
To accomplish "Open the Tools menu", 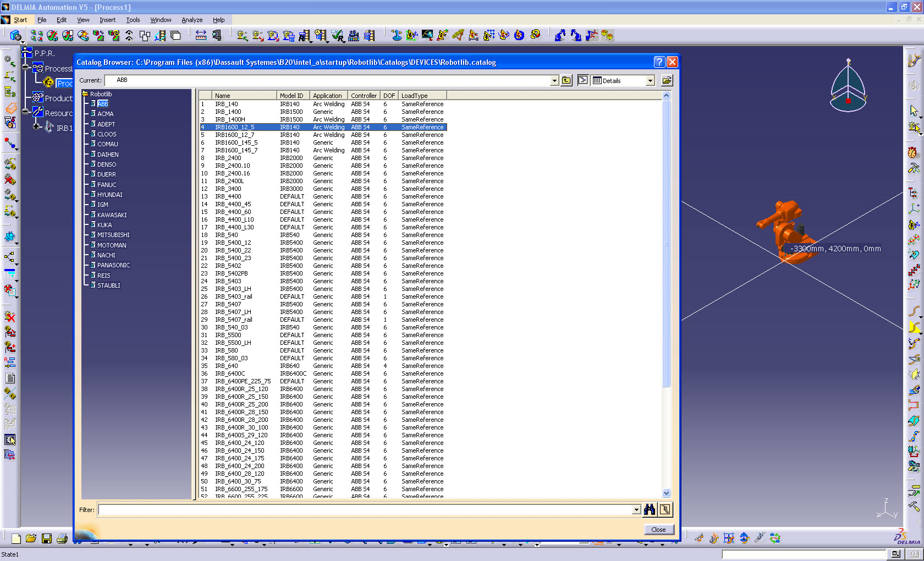I will pyautogui.click(x=133, y=20).
